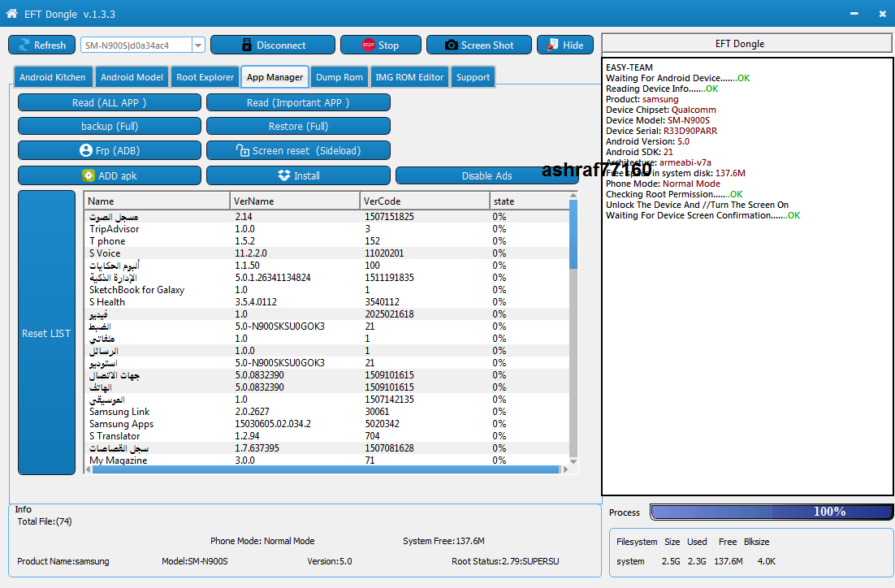Screen dimensions: 895x588
Task: Select the TripAdvisor app row
Action: (326, 229)
